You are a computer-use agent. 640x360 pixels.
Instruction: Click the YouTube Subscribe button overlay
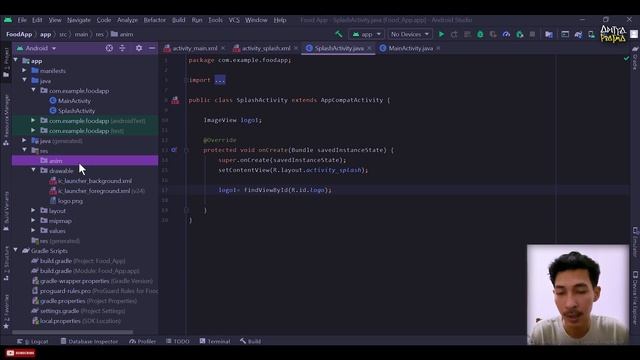[x=20, y=353]
